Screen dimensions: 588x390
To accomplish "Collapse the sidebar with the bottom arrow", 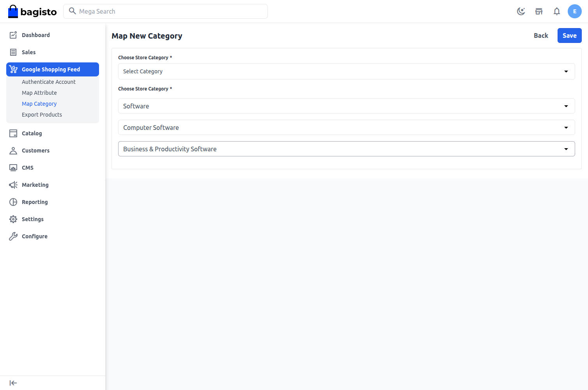I will click(x=13, y=383).
